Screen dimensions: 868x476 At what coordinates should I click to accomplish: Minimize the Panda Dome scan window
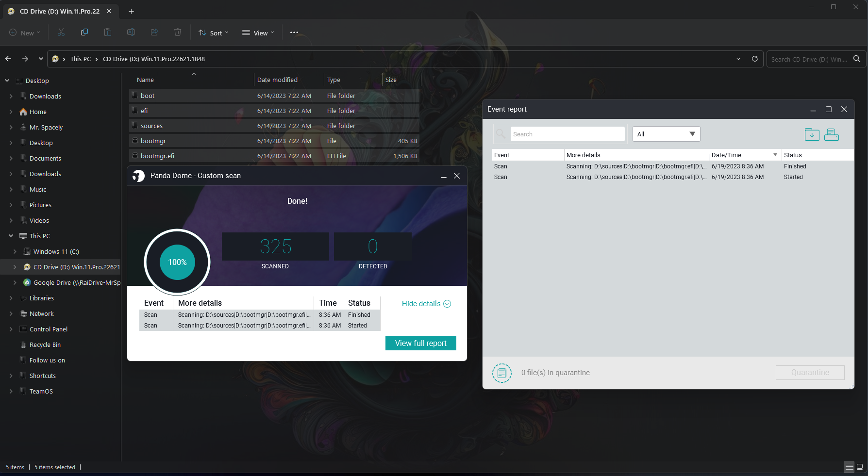click(x=443, y=176)
